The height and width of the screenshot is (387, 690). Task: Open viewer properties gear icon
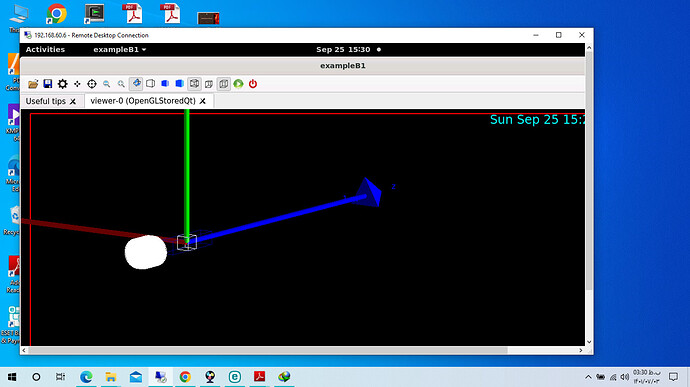[x=62, y=84]
